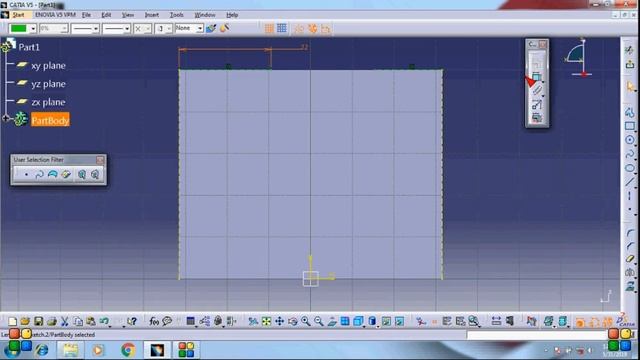Viewport: 640px width, 360px height.
Task: Open the Tools menu
Action: tap(176, 15)
